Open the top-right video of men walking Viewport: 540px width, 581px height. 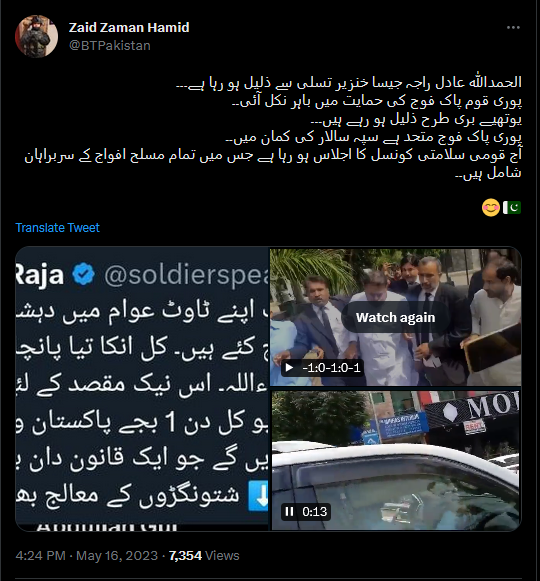[395, 317]
